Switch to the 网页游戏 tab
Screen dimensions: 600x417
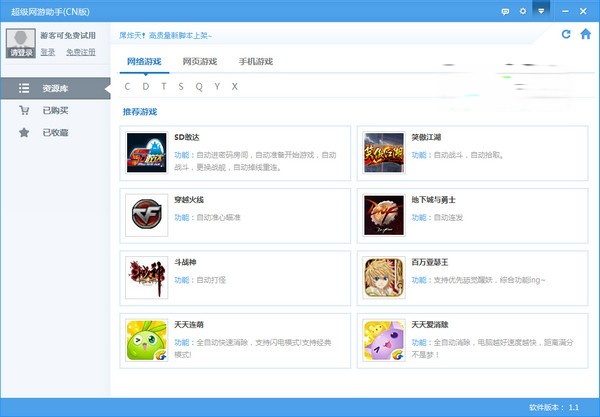click(x=200, y=62)
